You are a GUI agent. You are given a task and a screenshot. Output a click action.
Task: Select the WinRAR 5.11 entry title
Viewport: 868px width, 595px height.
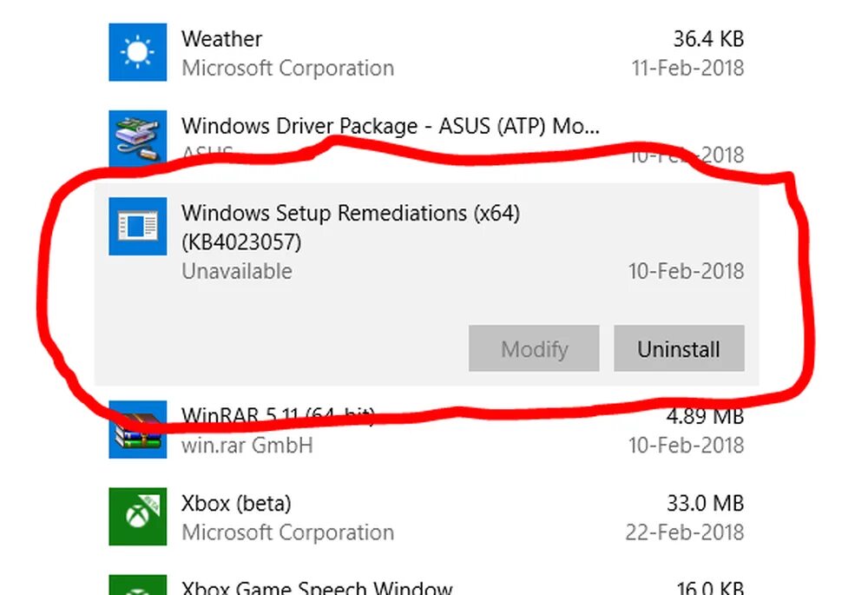pyautogui.click(x=278, y=417)
